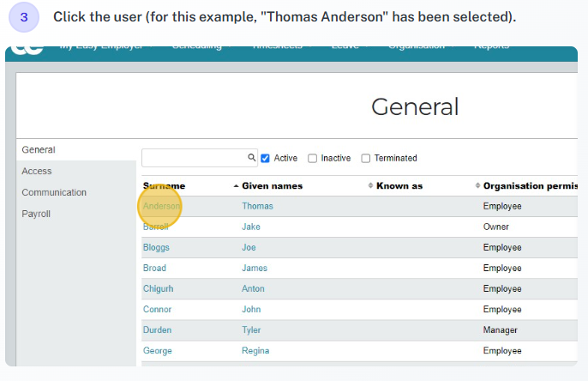Image resolution: width=588 pixels, height=381 pixels.
Task: Click the given name James
Action: coord(255,268)
